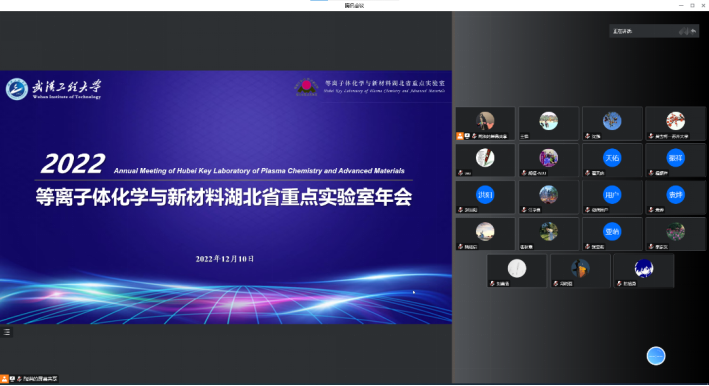709x386 pixels.
Task: Click the mic-muted icon under the pink flowers avatar tile
Action: click(651, 247)
